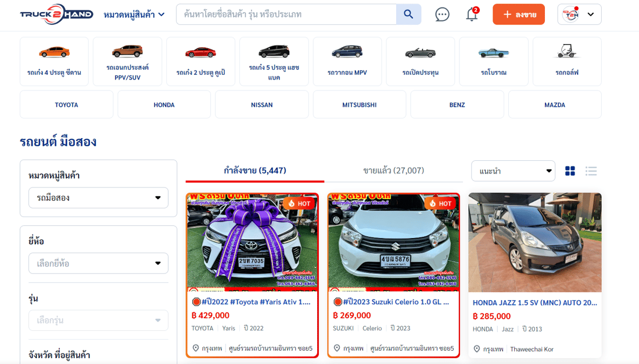Filter by MITSUBISHI brand button
Screen dimensions: 639x364
[360, 104]
